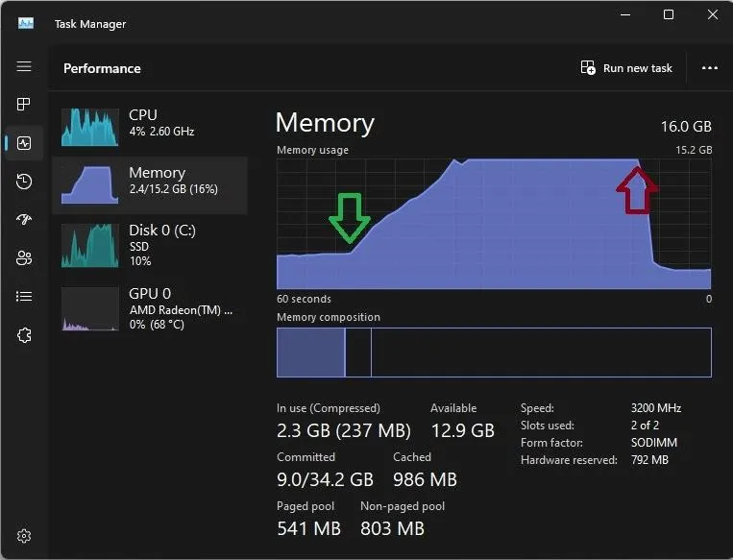
Task: Select Disk 0 (C:) entry
Action: pos(150,245)
